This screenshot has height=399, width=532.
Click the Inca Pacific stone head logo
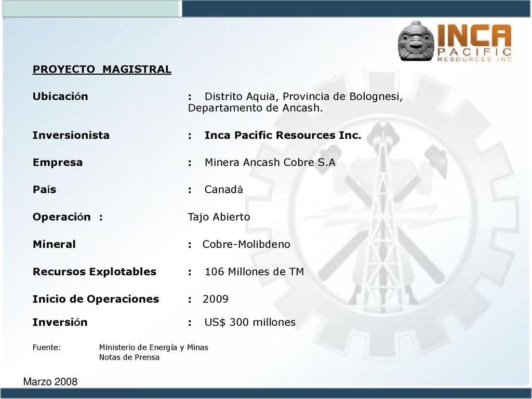point(416,42)
